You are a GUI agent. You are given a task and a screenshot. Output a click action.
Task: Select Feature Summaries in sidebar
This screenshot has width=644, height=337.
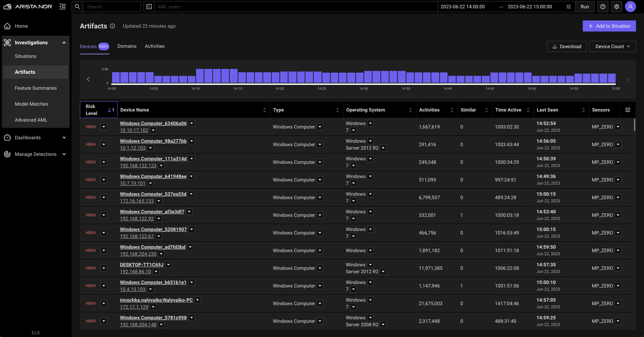point(36,88)
